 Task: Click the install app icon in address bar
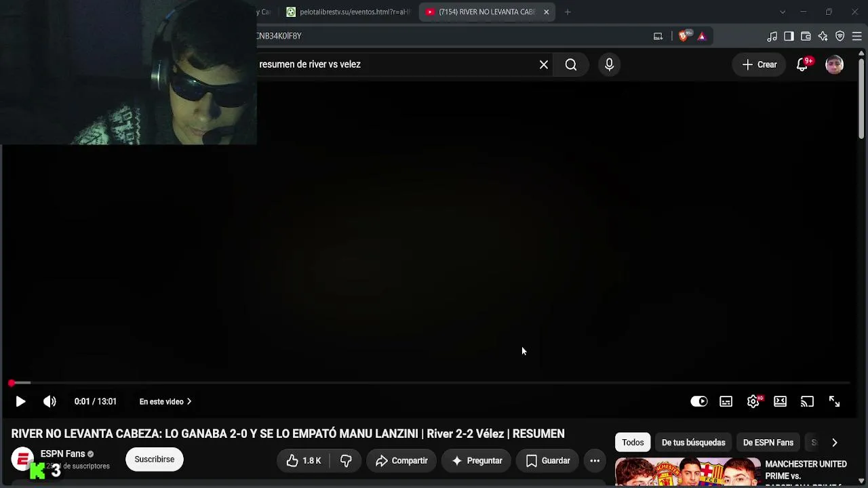[x=658, y=36]
